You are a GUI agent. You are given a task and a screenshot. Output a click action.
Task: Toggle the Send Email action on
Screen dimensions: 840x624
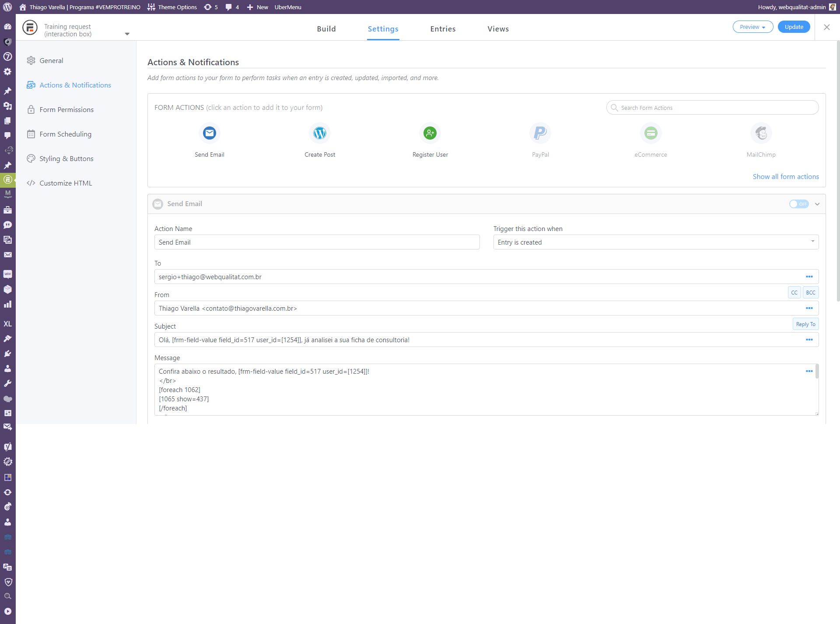(798, 204)
